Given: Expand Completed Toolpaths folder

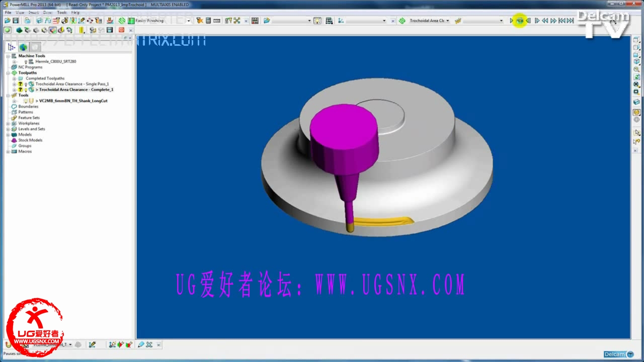Looking at the screenshot, I should click(x=15, y=78).
